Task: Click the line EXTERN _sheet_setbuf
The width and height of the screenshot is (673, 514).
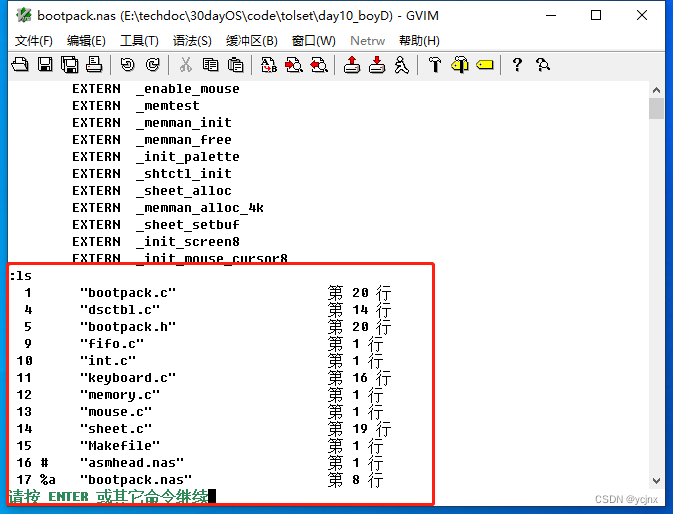Action: pos(156,225)
